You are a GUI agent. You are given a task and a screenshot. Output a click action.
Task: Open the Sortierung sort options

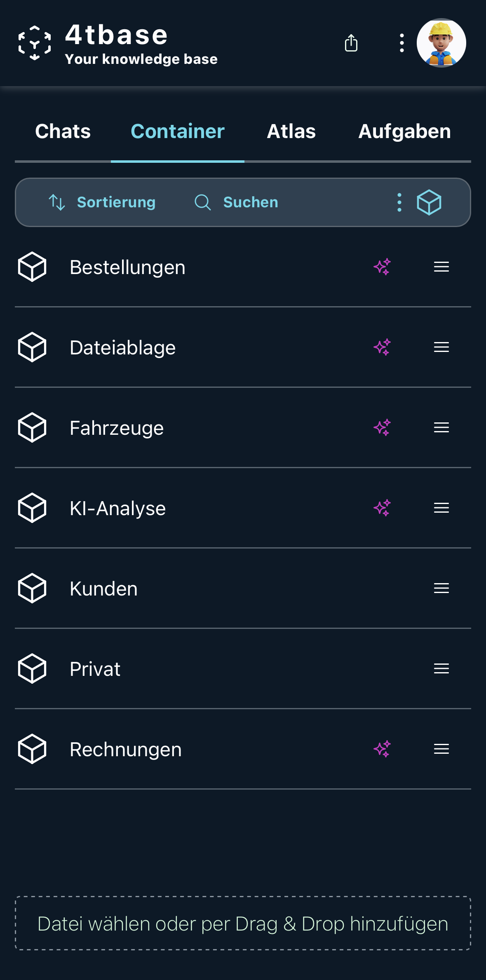click(x=102, y=202)
